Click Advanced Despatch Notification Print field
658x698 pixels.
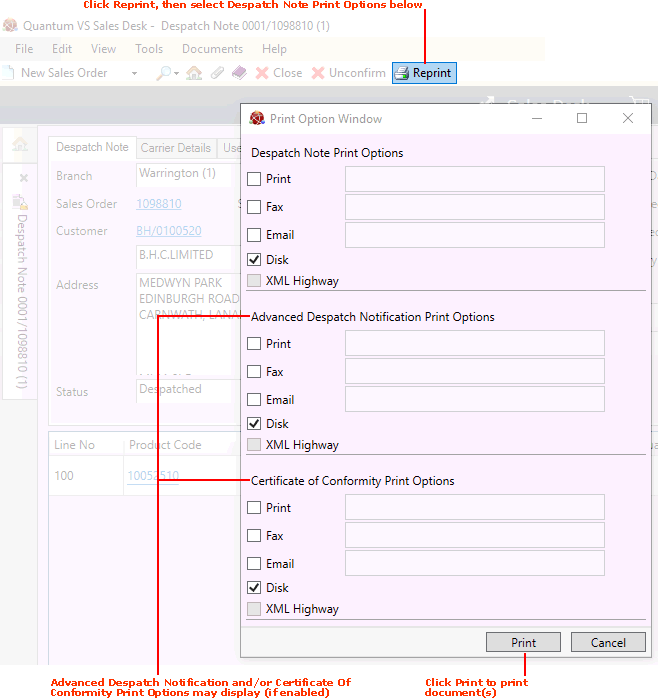click(x=475, y=343)
